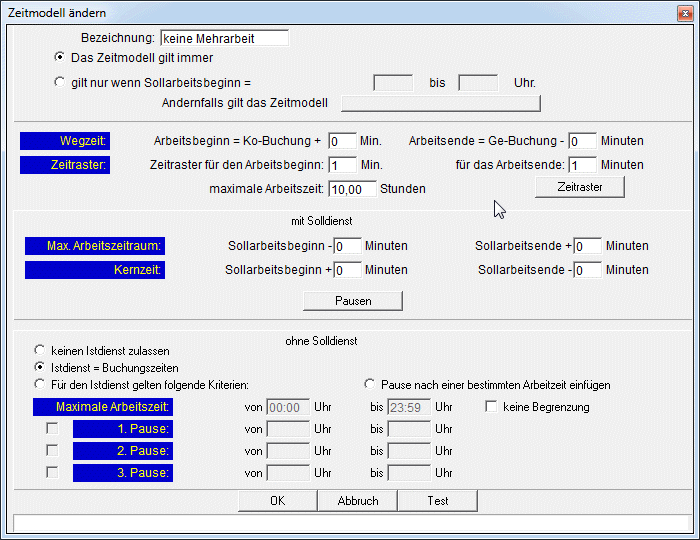
Task: Enable 'Pause nach einer bestimmten Arbeitszeit einfügen'
Action: click(371, 384)
